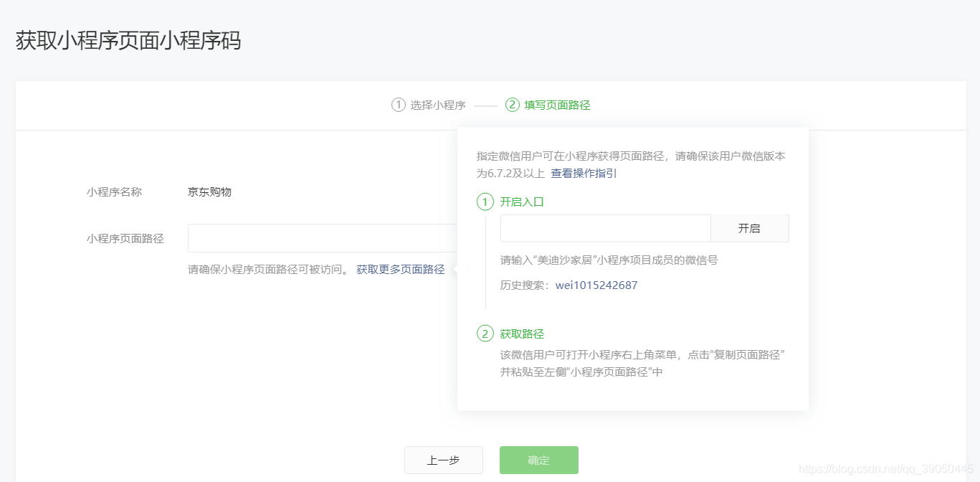Open the 查看操作指引 guide link
The image size is (980, 482).
583,173
